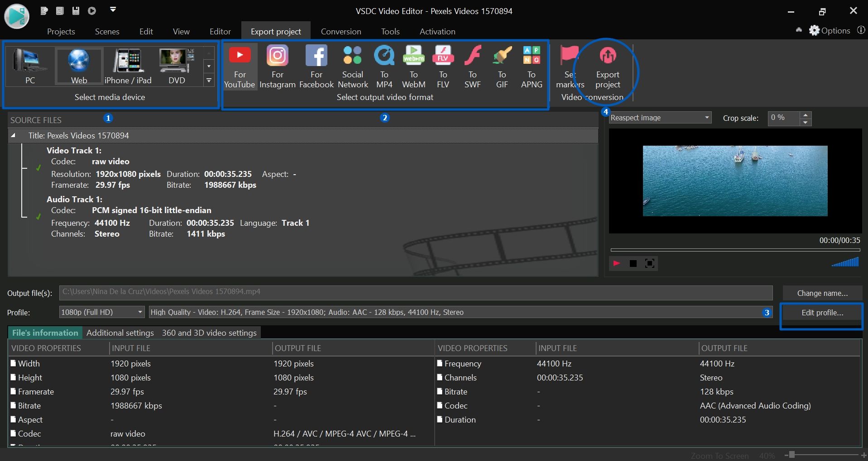Viewport: 868px width, 461px height.
Task: Stop the preview playback
Action: click(x=633, y=263)
